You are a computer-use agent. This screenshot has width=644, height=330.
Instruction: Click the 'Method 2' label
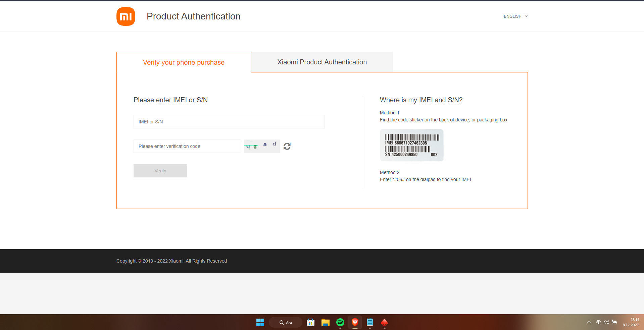click(390, 172)
